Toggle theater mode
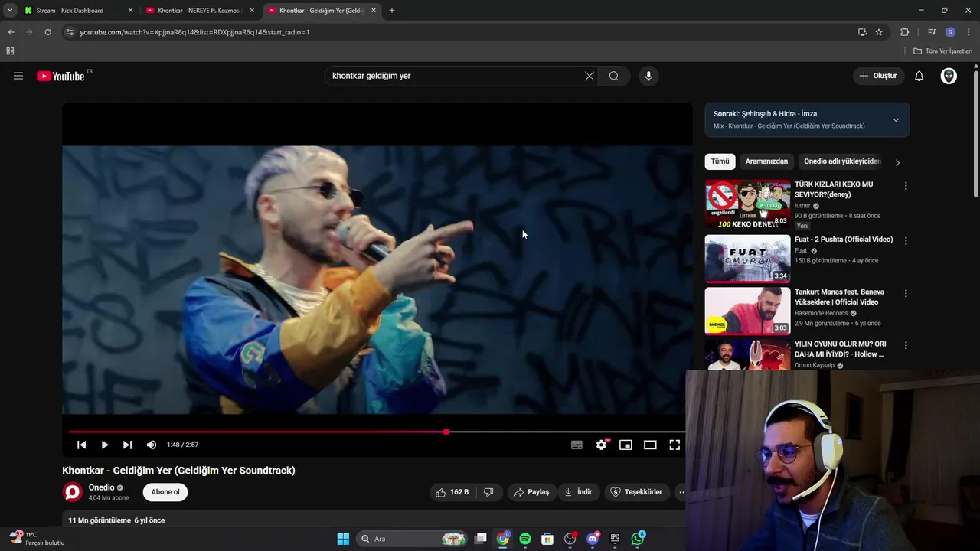This screenshot has width=980, height=551. tap(650, 445)
